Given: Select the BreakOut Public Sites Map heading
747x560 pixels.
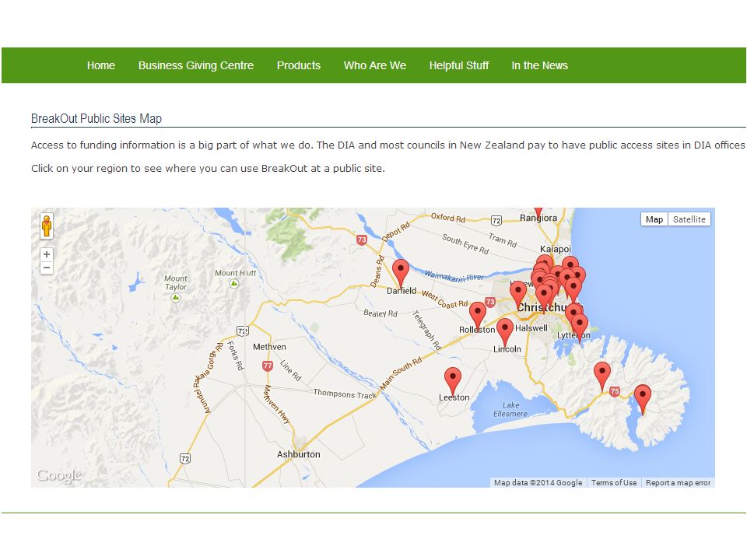Looking at the screenshot, I should (x=96, y=118).
